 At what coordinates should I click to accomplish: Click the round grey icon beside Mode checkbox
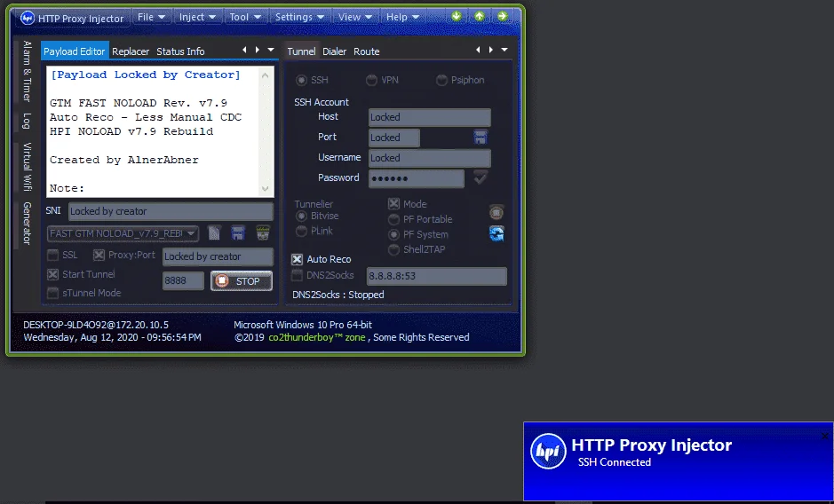496,212
